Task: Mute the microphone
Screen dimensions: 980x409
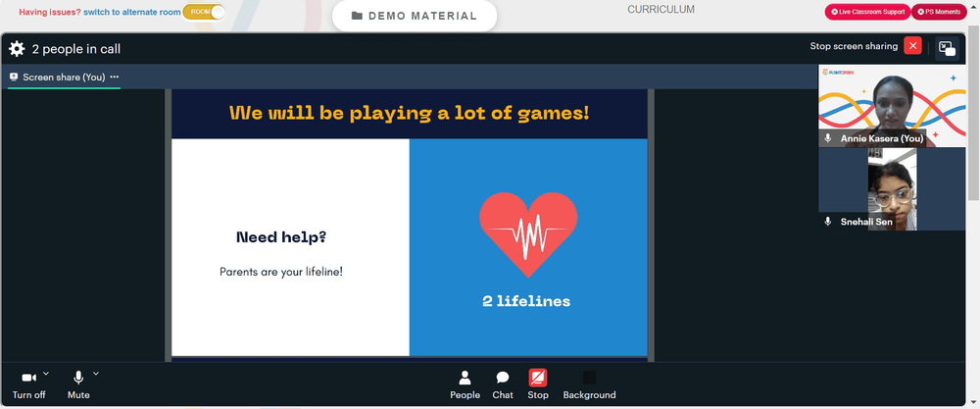Action: pos(78,384)
